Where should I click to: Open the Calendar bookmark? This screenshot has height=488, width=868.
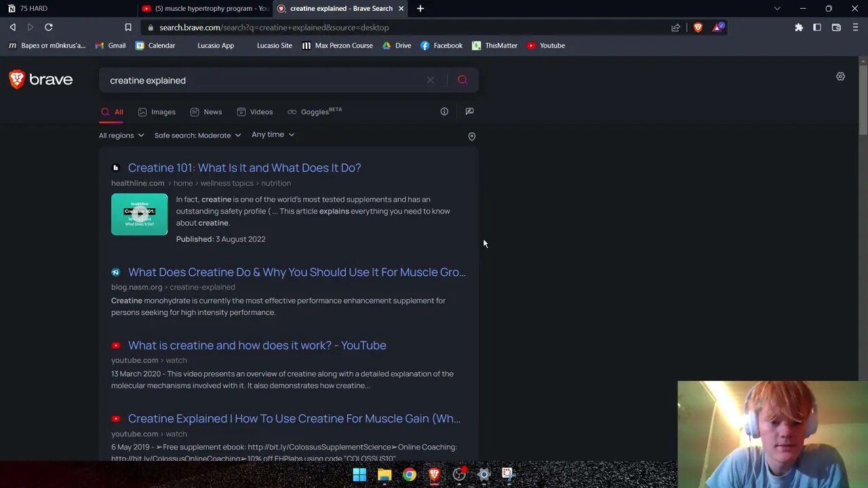click(155, 45)
